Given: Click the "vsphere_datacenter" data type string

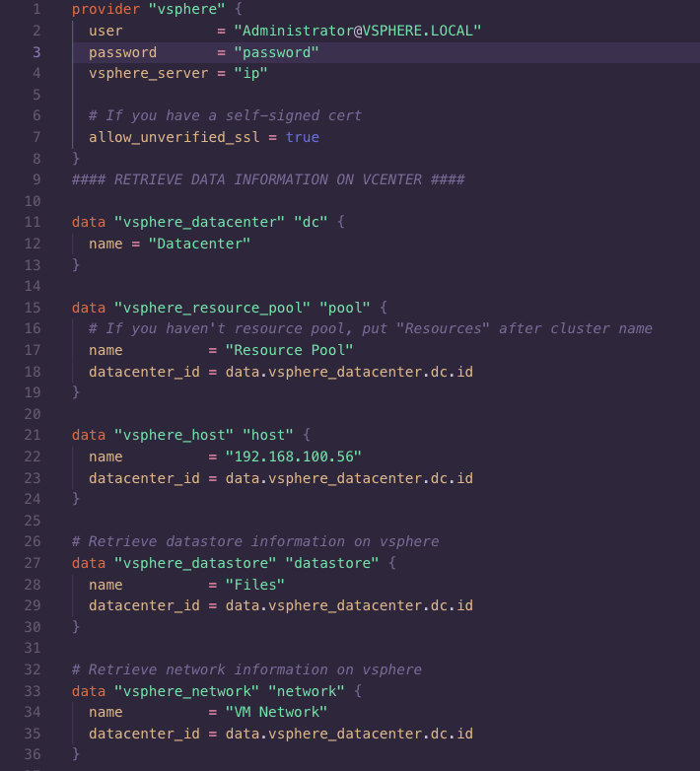Looking at the screenshot, I should 199,222.
